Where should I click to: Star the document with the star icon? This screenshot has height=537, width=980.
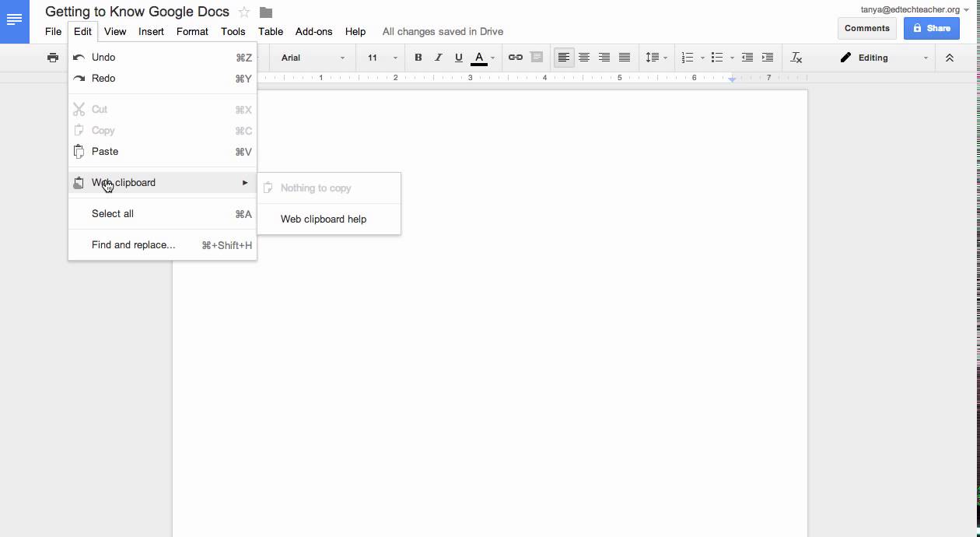[244, 12]
